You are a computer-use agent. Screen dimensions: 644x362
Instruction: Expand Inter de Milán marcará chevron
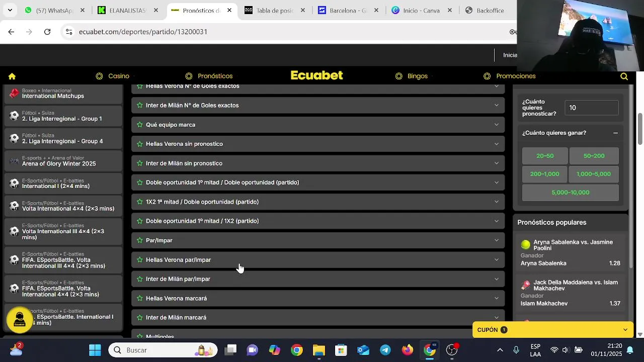(x=497, y=318)
